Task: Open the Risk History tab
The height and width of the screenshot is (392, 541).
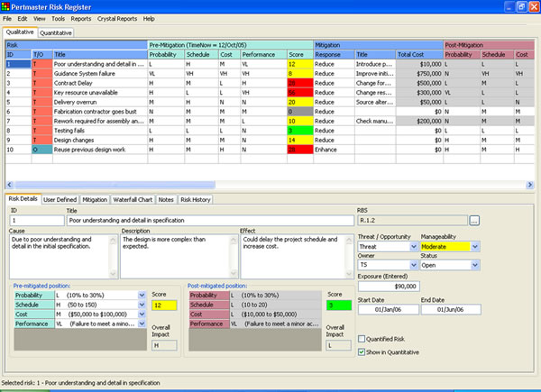Action: [x=196, y=198]
